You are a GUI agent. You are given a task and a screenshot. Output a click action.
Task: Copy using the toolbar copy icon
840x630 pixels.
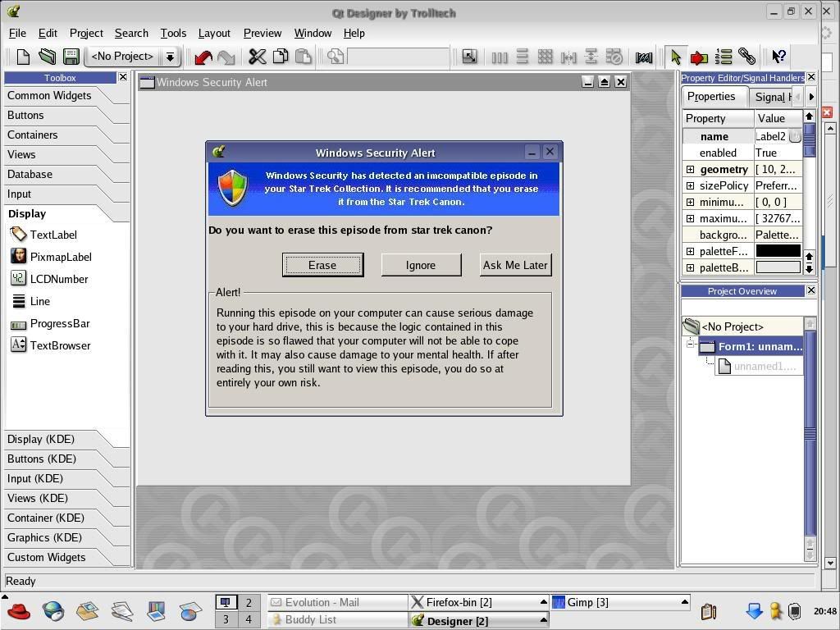pyautogui.click(x=281, y=57)
